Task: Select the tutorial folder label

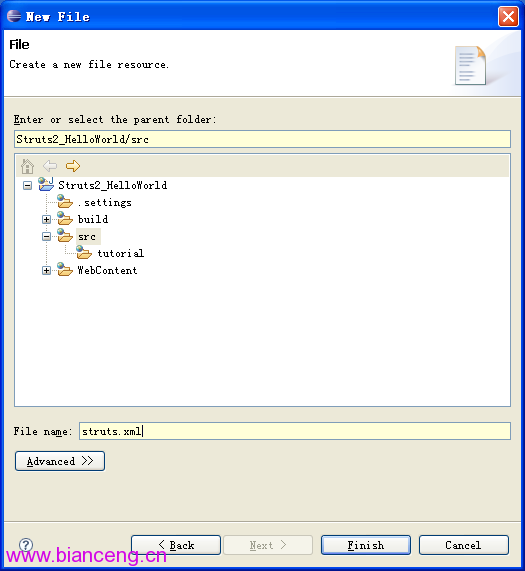Action: 121,253
